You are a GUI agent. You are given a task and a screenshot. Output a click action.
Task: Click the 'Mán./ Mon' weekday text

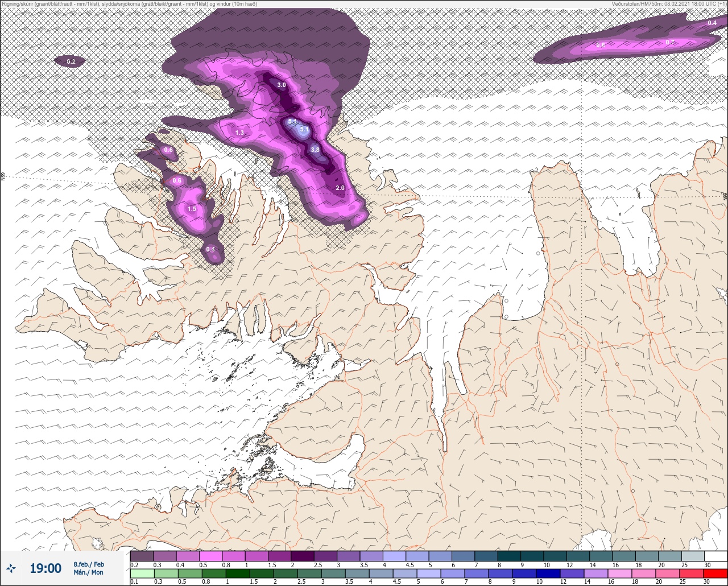89,572
